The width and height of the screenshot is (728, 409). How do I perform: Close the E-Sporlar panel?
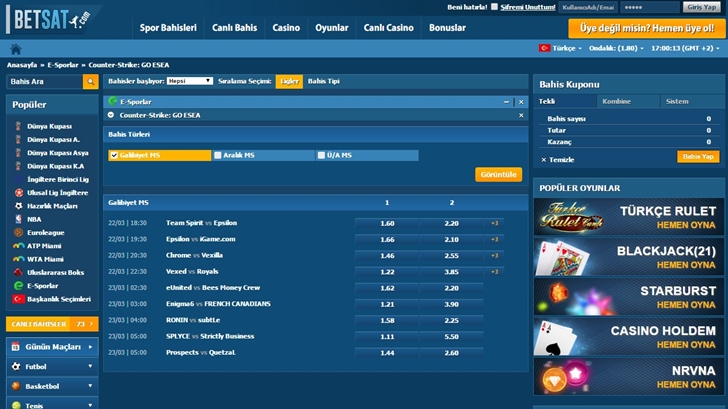coord(521,102)
